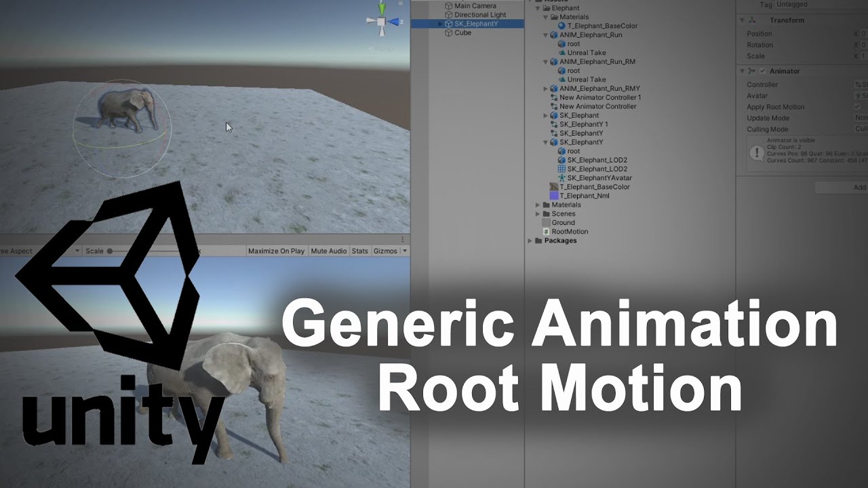
Task: Click the RootMotion script icon
Action: [x=546, y=232]
